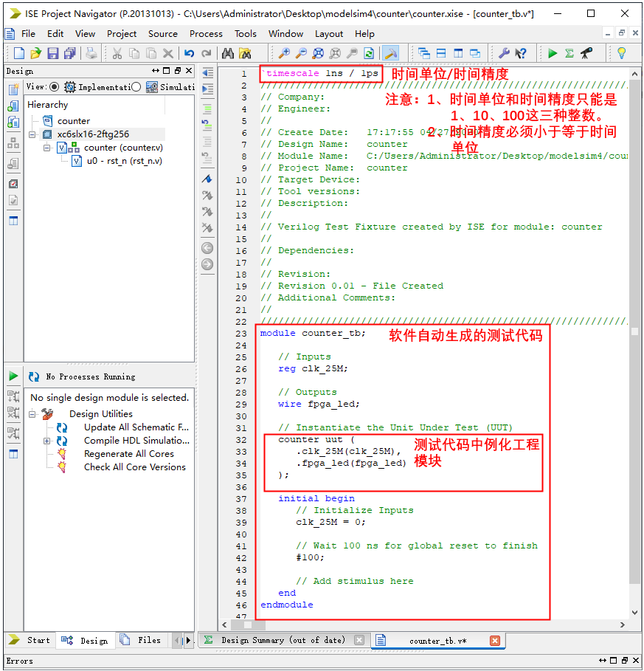Select the Simulation view radio button
The width and height of the screenshot is (644, 671).
(x=136, y=87)
